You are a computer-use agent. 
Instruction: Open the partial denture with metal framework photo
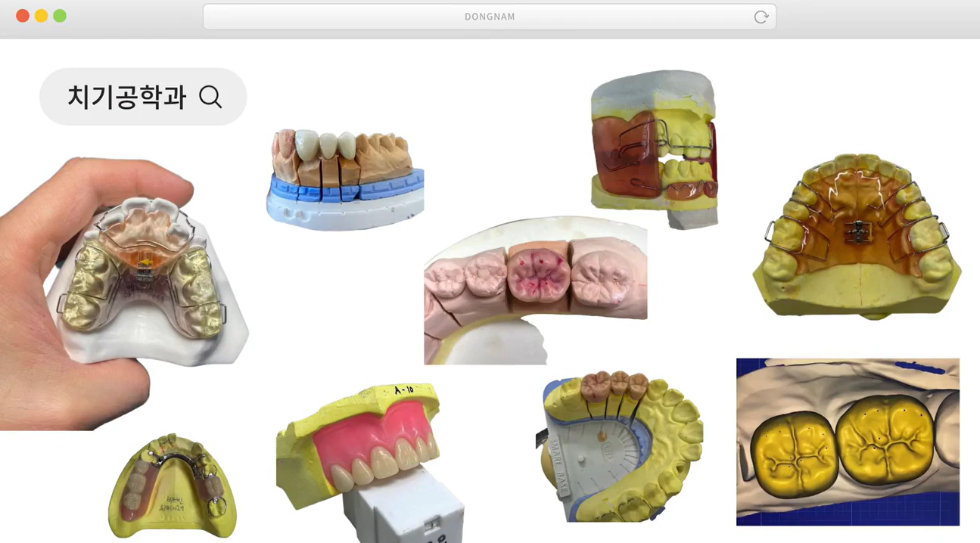click(x=173, y=486)
